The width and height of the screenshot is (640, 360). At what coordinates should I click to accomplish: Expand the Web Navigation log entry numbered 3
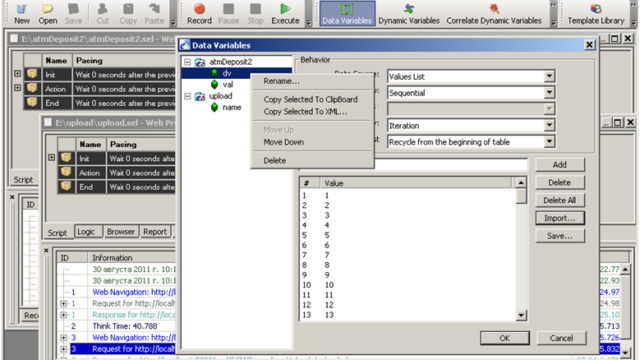click(64, 338)
